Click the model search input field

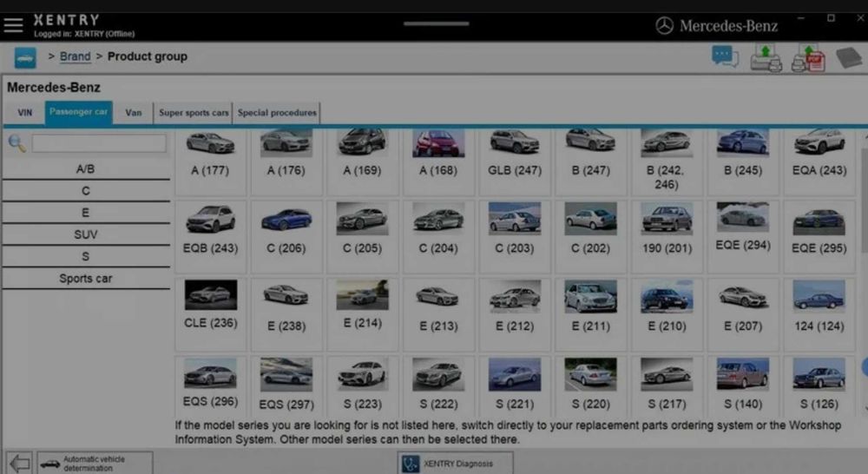pyautogui.click(x=99, y=143)
